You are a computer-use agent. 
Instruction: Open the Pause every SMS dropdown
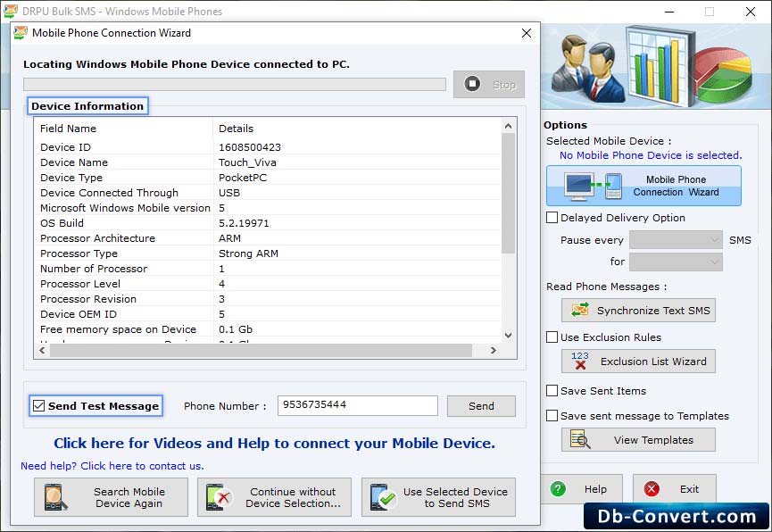point(676,240)
